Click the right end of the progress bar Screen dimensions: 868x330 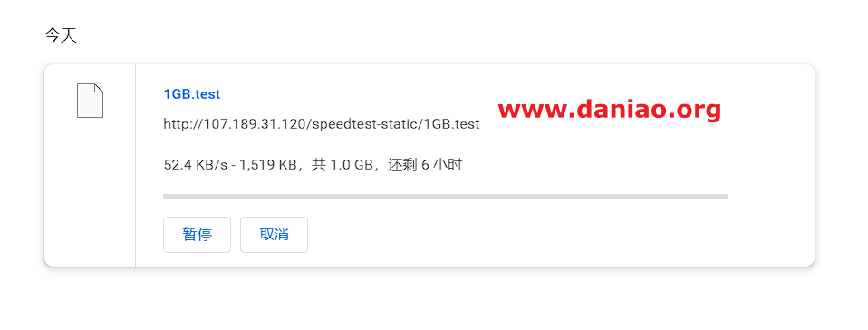pos(724,196)
